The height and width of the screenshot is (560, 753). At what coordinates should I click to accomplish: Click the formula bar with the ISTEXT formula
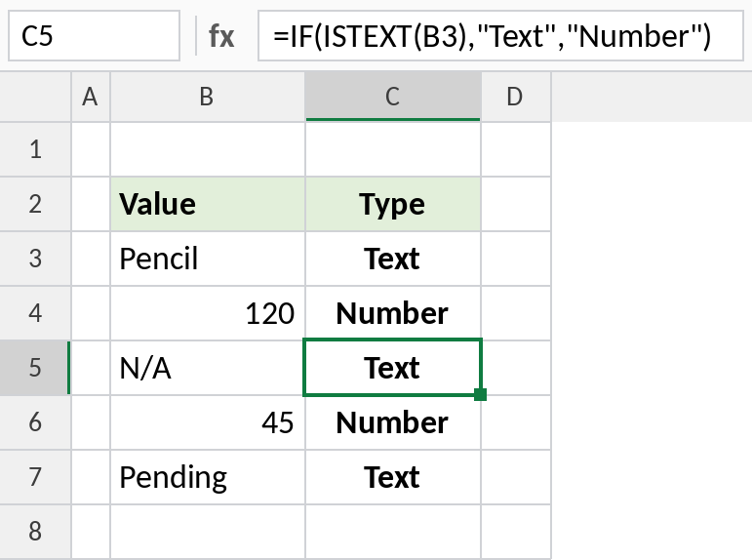[500, 36]
